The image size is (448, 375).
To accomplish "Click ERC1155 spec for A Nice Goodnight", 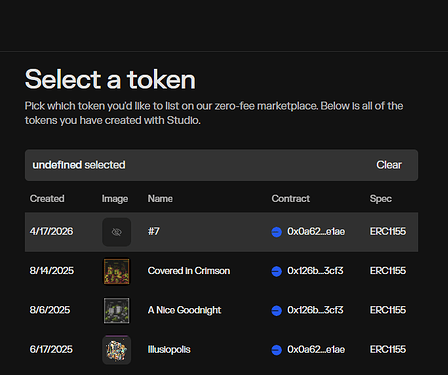I will (388, 310).
